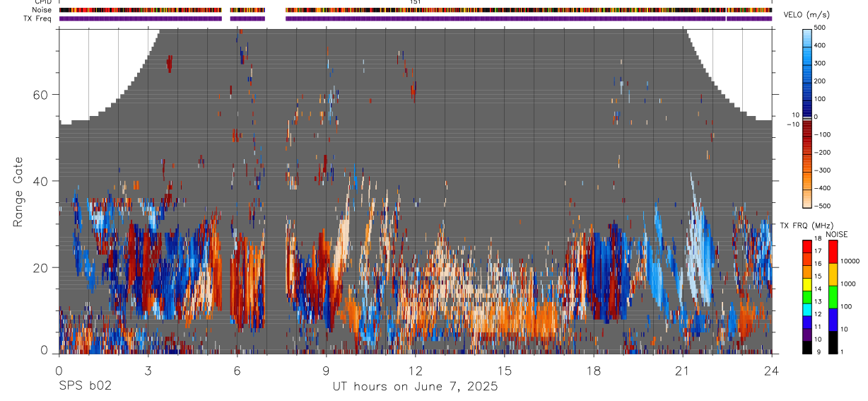Click the x-axis tick label 12
The image size is (868, 401).
tap(415, 370)
